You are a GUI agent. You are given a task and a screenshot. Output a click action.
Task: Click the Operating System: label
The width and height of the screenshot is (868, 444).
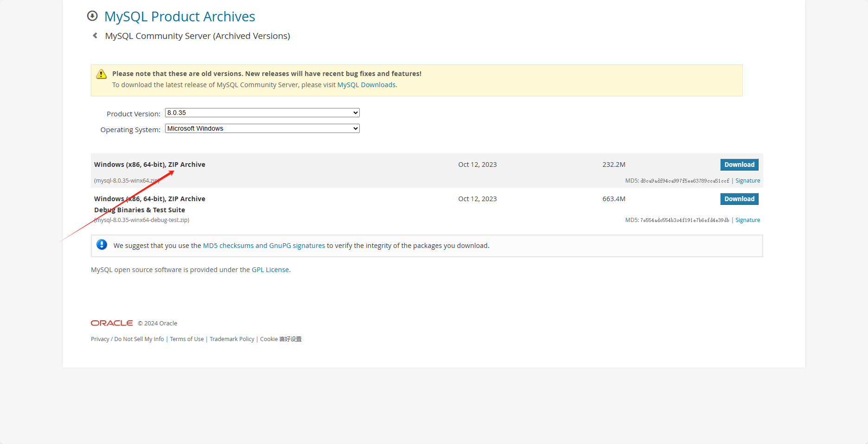130,130
